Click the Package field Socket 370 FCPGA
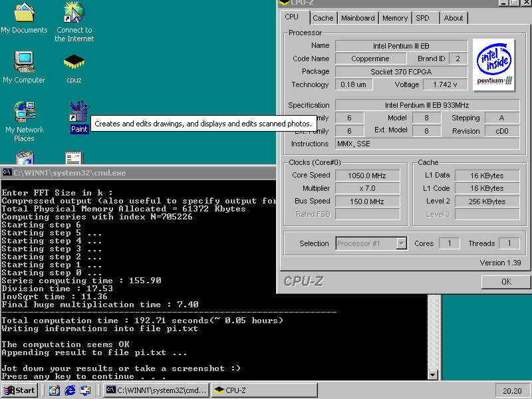 click(x=401, y=72)
